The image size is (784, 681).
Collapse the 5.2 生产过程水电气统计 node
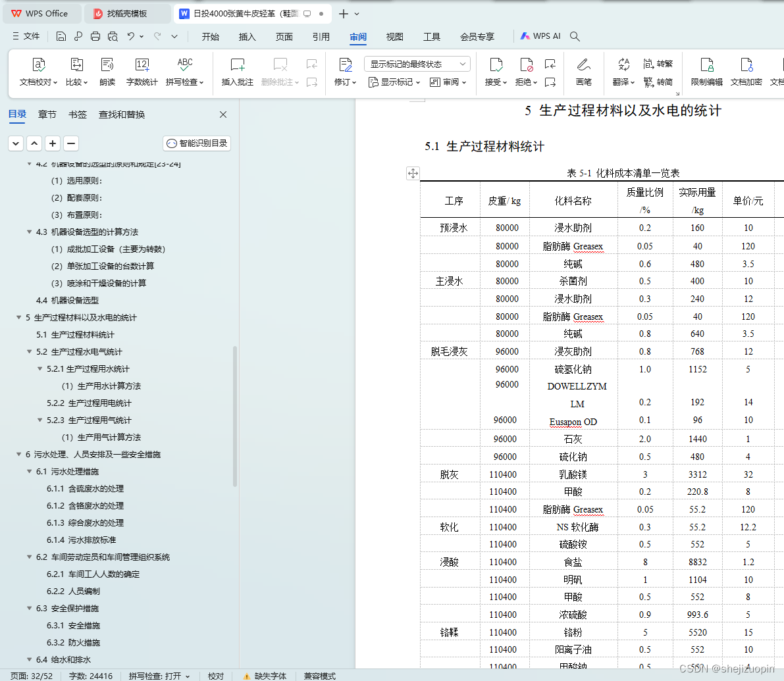click(29, 352)
